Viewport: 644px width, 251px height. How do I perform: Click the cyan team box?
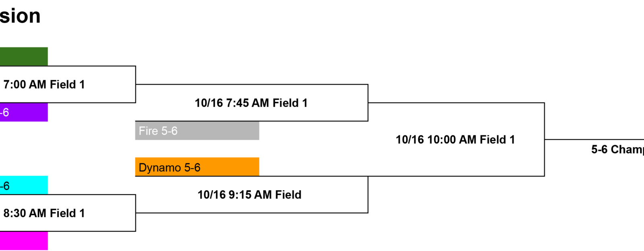click(24, 185)
